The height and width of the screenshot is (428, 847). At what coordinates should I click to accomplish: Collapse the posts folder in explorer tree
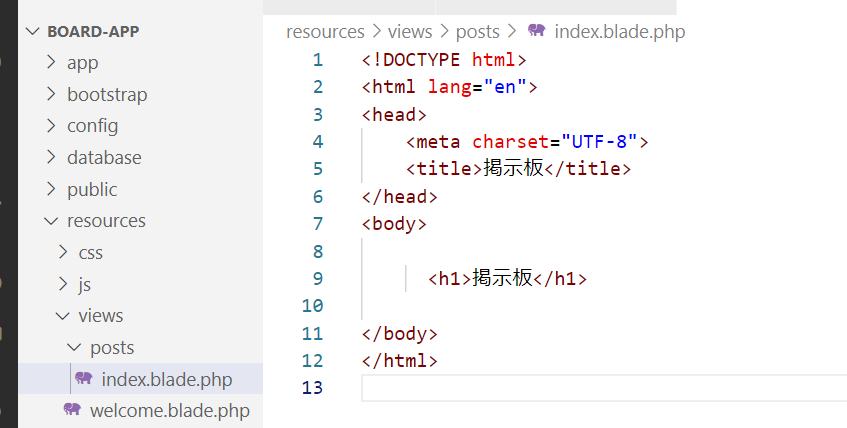(111, 348)
